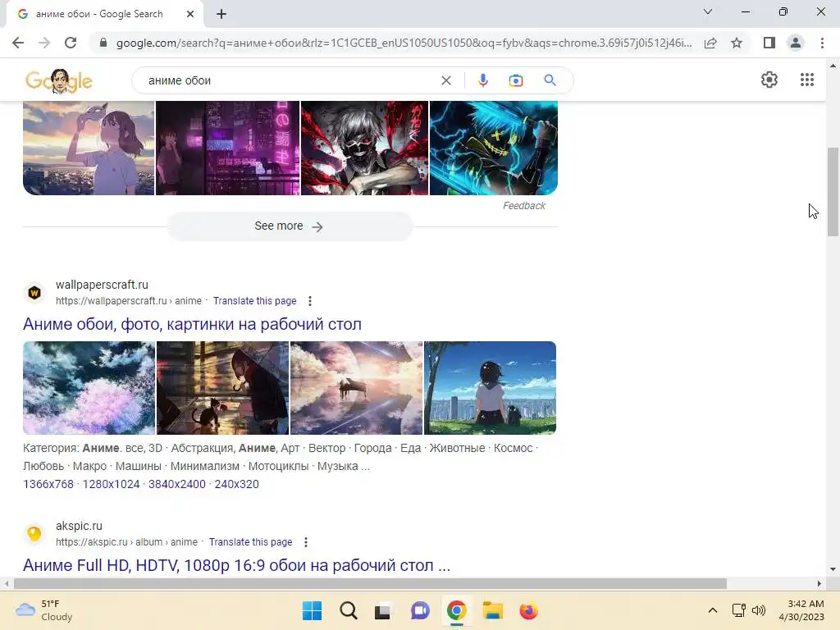Open the tab search dropdown
840x630 pixels.
click(x=708, y=11)
